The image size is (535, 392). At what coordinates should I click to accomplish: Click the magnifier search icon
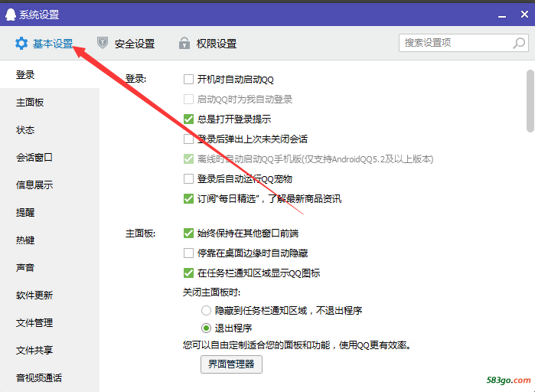[x=519, y=43]
